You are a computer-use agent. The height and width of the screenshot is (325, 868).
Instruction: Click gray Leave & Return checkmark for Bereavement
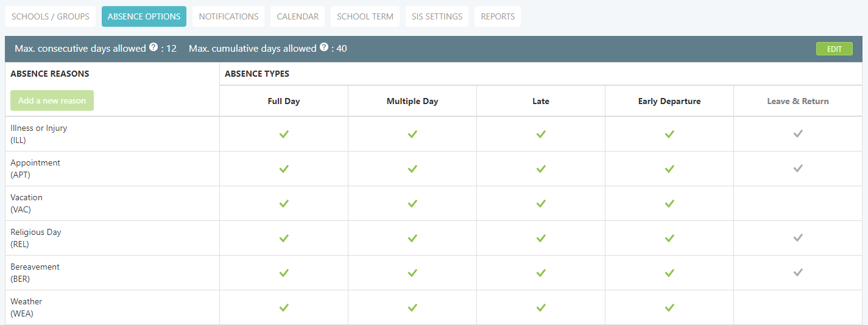pyautogui.click(x=798, y=273)
